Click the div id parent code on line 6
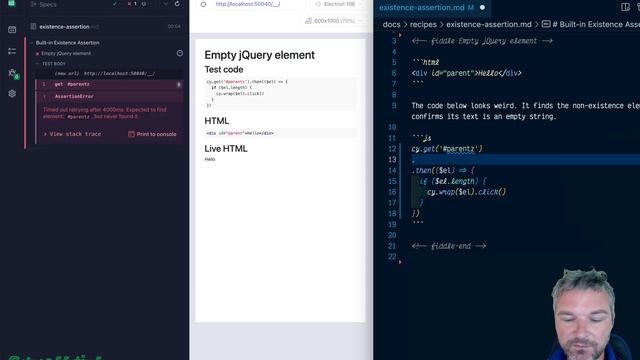Viewport: 640px width, 360px height. coord(467,73)
